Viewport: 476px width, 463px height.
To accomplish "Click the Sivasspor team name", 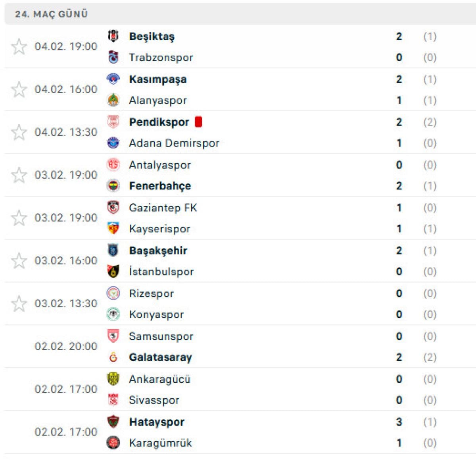I will [x=154, y=400].
